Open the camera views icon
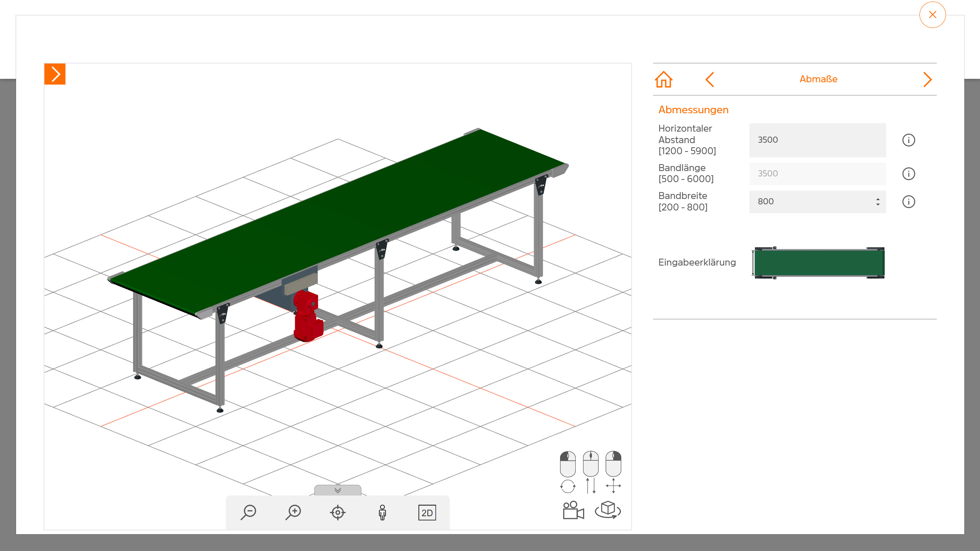This screenshot has height=551, width=980. [x=573, y=510]
